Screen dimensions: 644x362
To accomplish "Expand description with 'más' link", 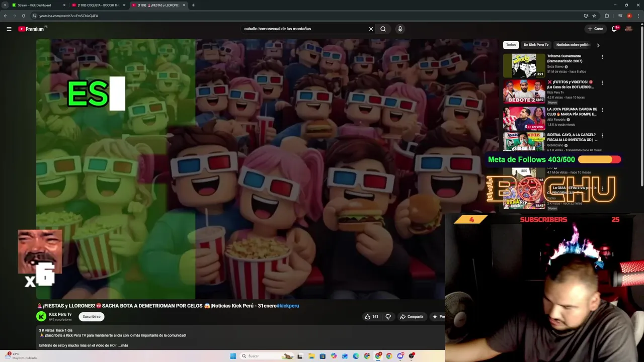I will coord(124,345).
